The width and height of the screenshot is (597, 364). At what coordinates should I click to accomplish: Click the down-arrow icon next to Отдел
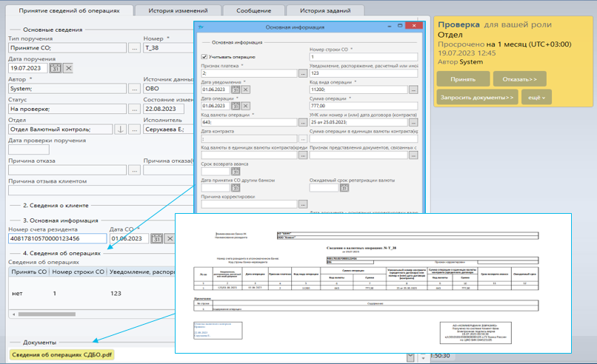(x=121, y=129)
